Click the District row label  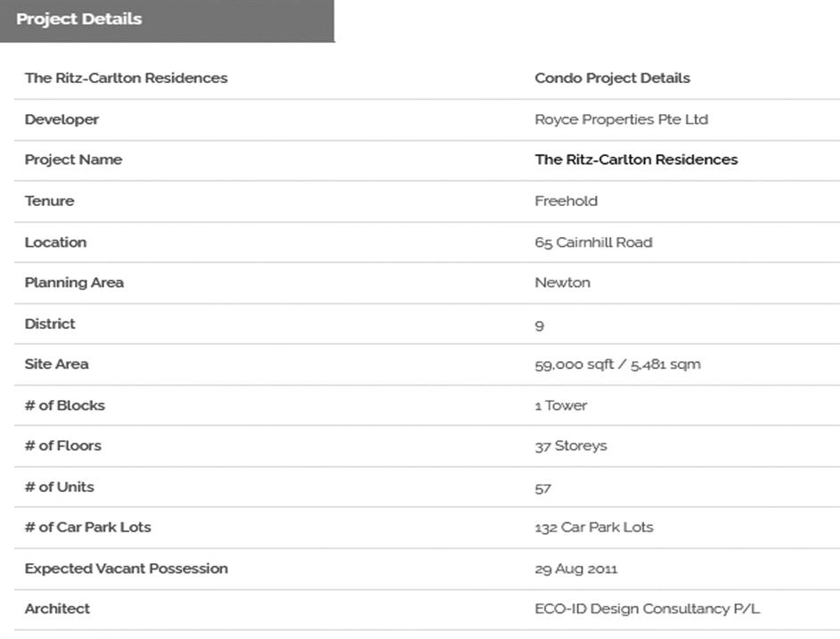pos(50,324)
